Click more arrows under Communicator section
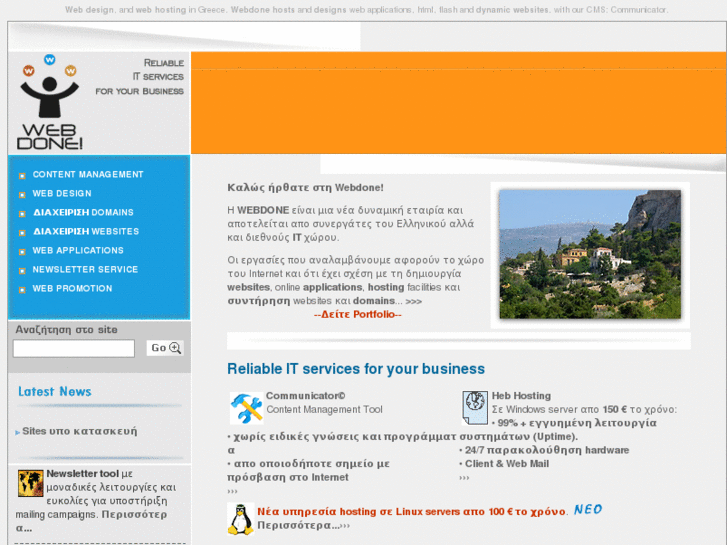This screenshot has height=545, width=727. point(232,492)
